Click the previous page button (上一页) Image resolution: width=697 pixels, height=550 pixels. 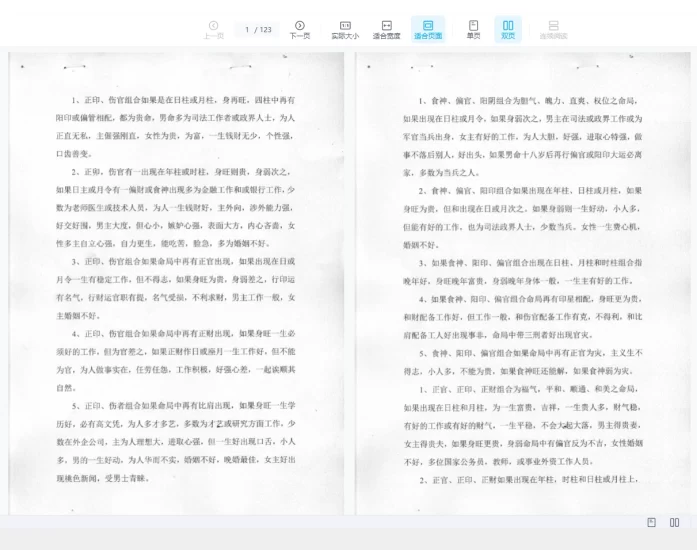213,29
